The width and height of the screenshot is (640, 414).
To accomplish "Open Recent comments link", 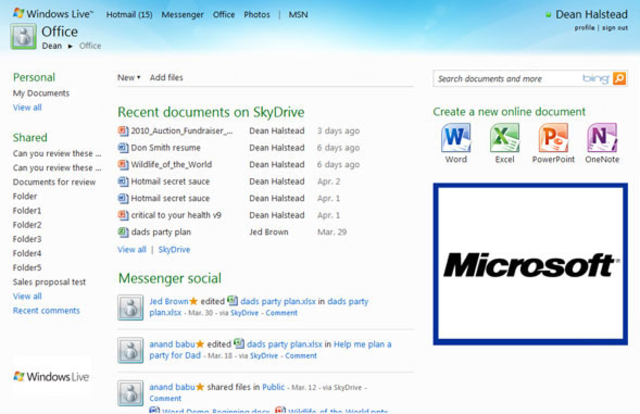I will pyautogui.click(x=46, y=310).
